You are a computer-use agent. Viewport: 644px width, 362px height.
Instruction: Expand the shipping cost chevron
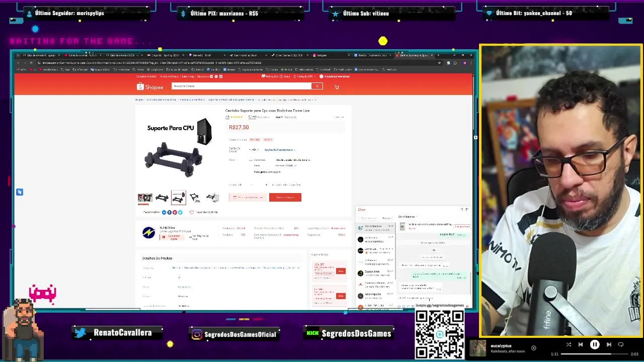point(295,165)
